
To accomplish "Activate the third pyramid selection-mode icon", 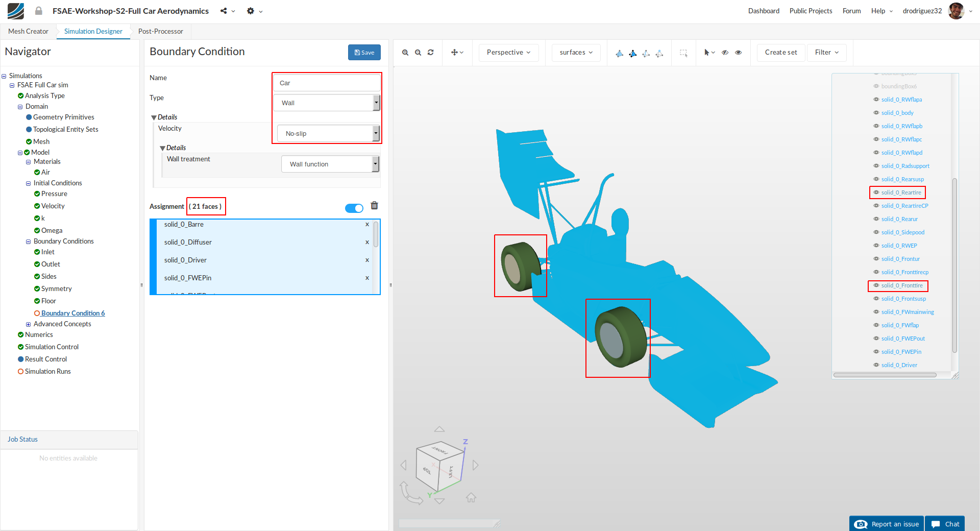I will 646,53.
